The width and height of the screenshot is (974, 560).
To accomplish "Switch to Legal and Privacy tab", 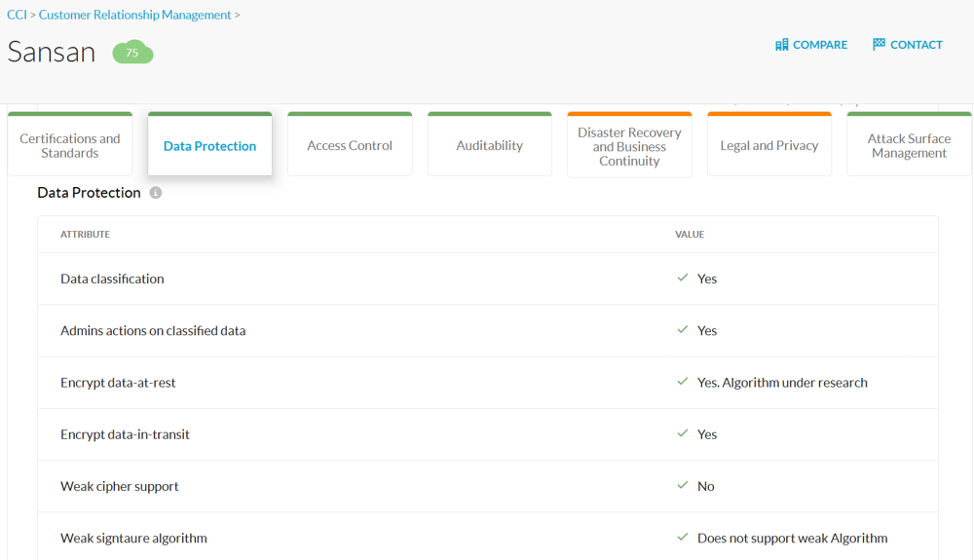I will tap(769, 145).
